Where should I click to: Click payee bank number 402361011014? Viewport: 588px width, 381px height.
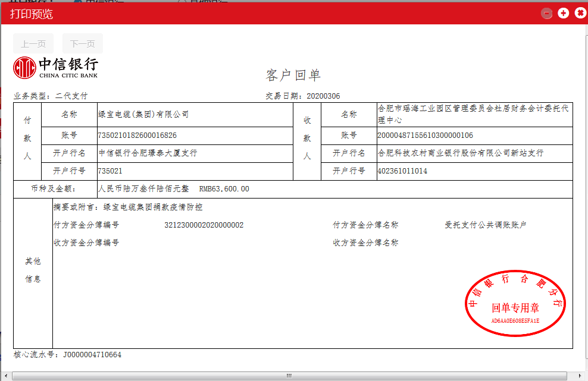click(x=402, y=171)
